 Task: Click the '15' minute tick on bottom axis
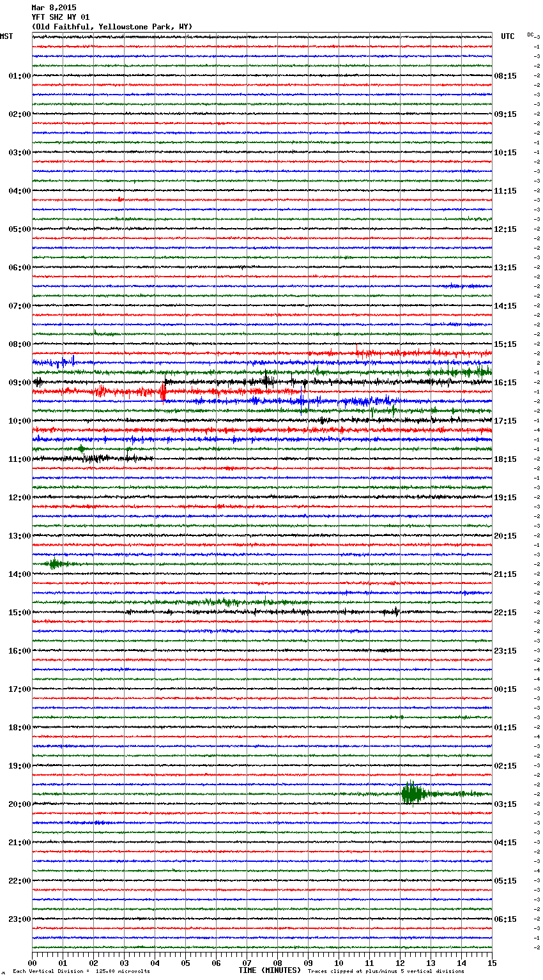coord(492,963)
